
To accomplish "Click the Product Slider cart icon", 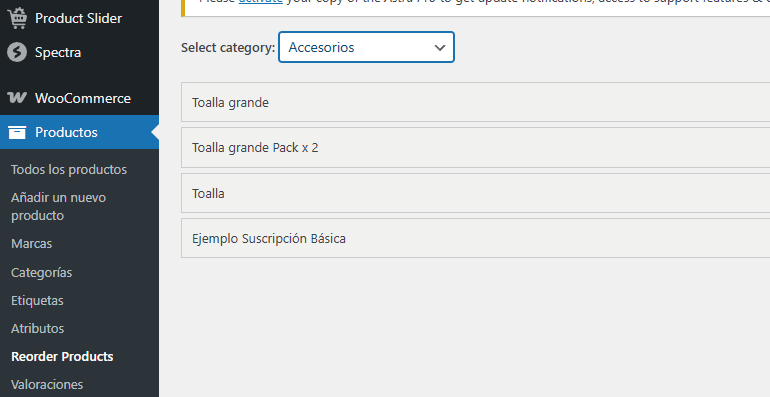I will click(x=17, y=18).
